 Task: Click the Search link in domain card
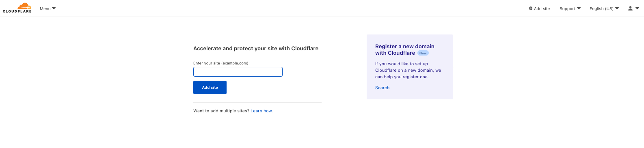382,88
